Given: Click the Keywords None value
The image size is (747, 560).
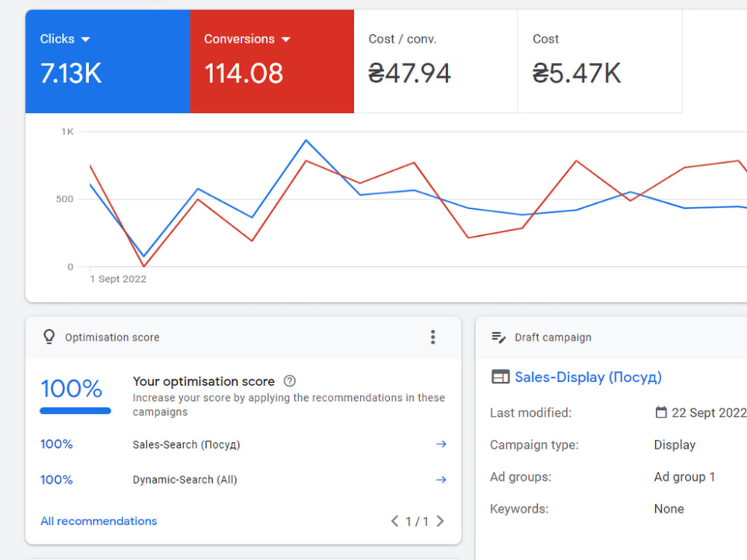Looking at the screenshot, I should click(x=669, y=508).
